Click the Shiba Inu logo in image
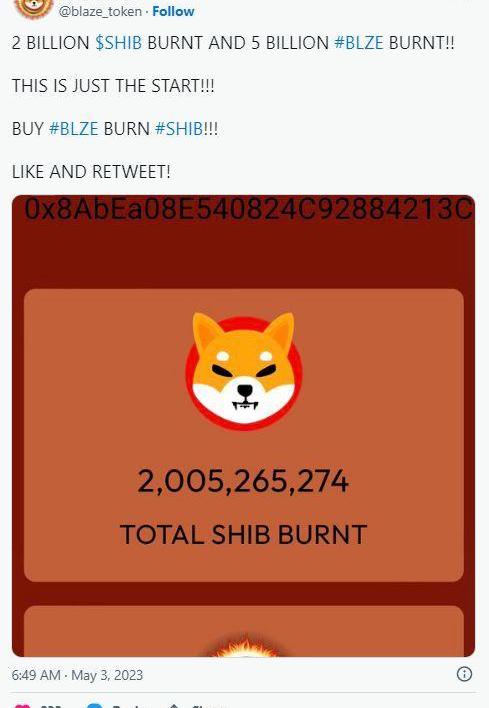 click(x=244, y=371)
